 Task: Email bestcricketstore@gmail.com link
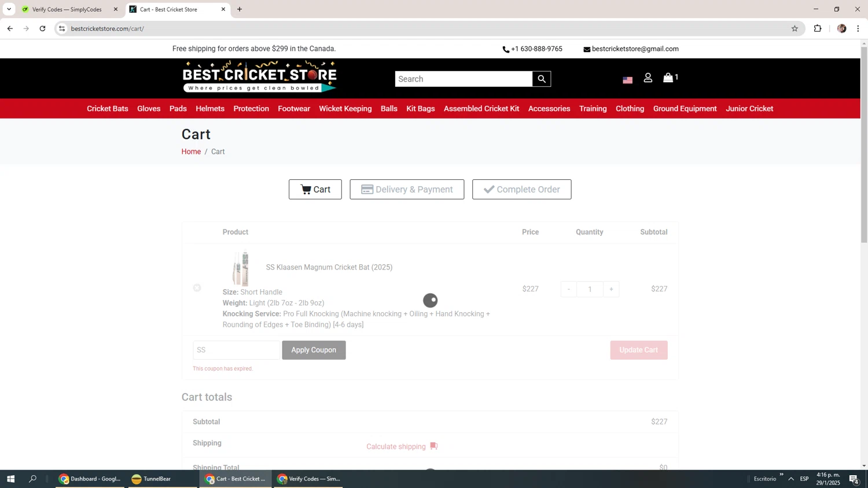point(631,49)
